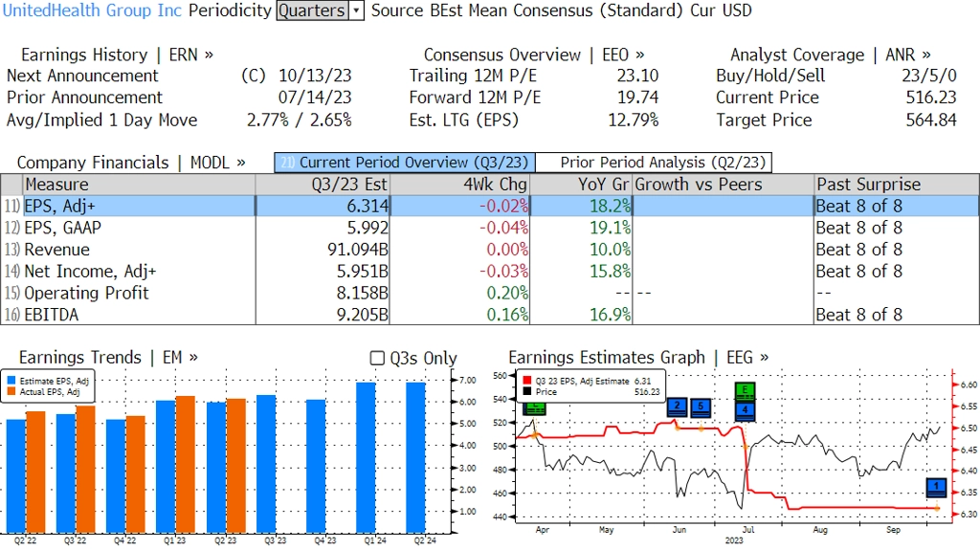Click the Measure column header
Image resolution: width=980 pixels, height=549 pixels.
click(x=139, y=185)
